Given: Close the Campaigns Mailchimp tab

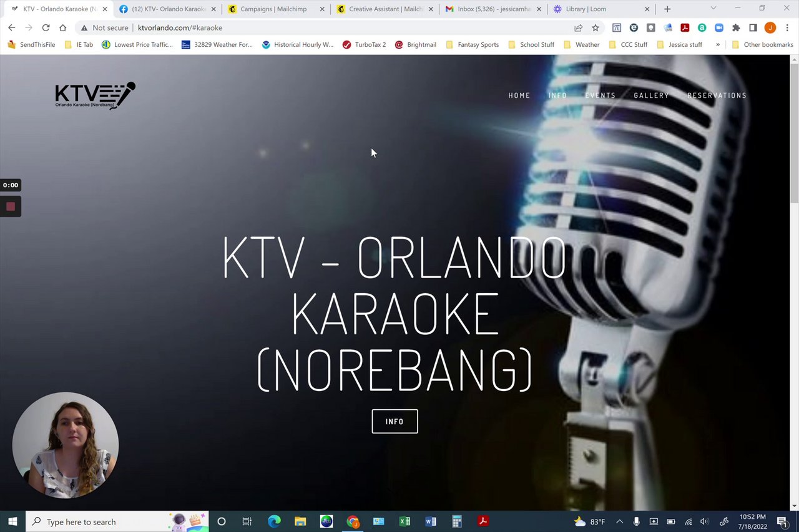Looking at the screenshot, I should click(x=322, y=9).
